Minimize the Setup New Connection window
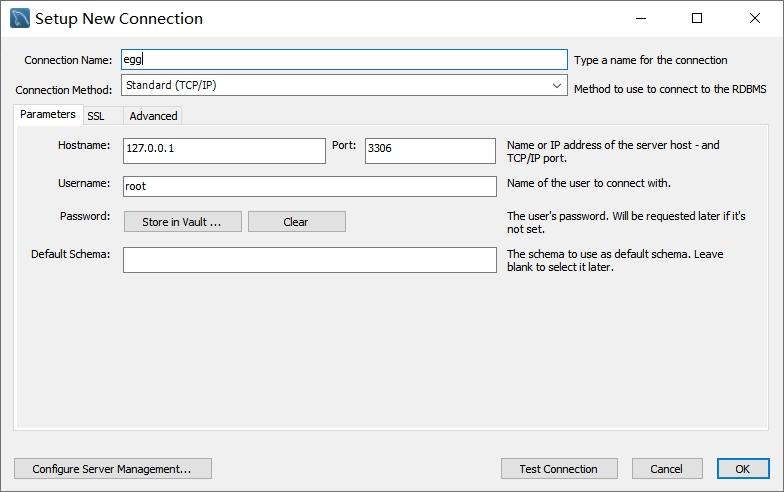The image size is (784, 492). point(640,18)
